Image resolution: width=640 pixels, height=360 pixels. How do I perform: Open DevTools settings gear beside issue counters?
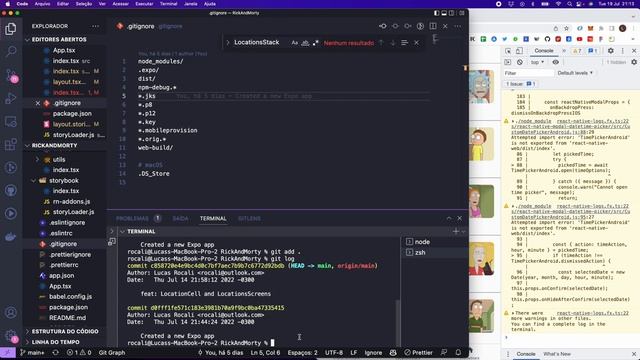click(x=611, y=51)
